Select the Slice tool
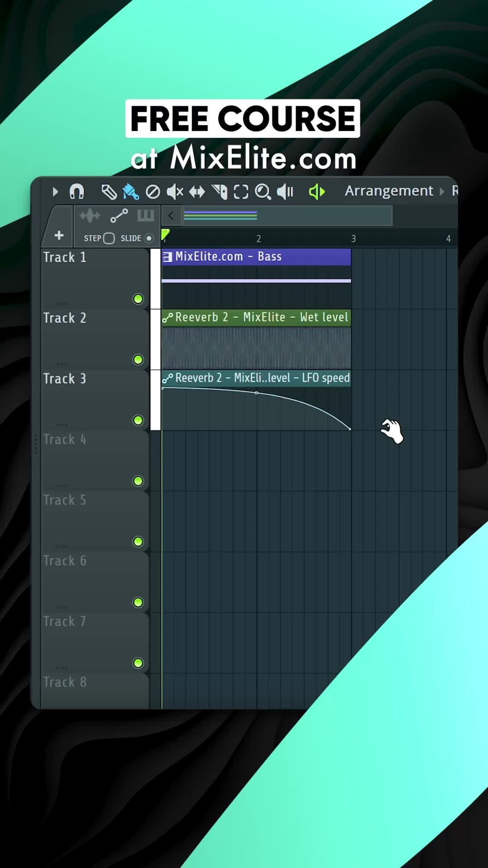This screenshot has width=488, height=868. [x=219, y=192]
